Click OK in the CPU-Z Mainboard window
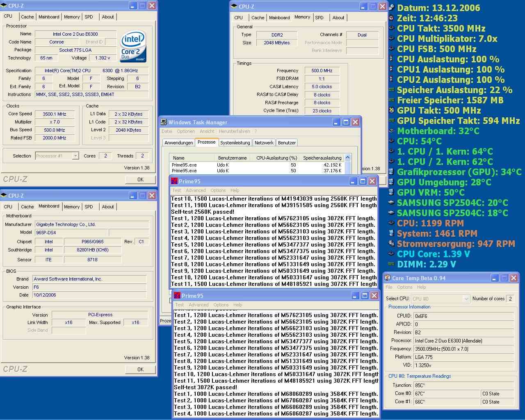This screenshot has width=525, height=420. click(140, 369)
